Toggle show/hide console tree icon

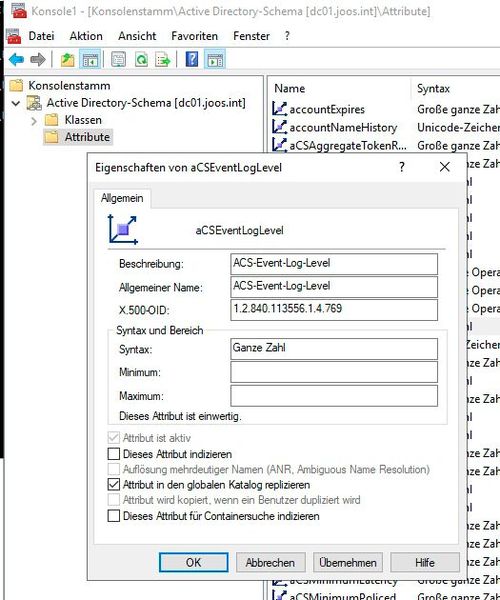(90, 60)
